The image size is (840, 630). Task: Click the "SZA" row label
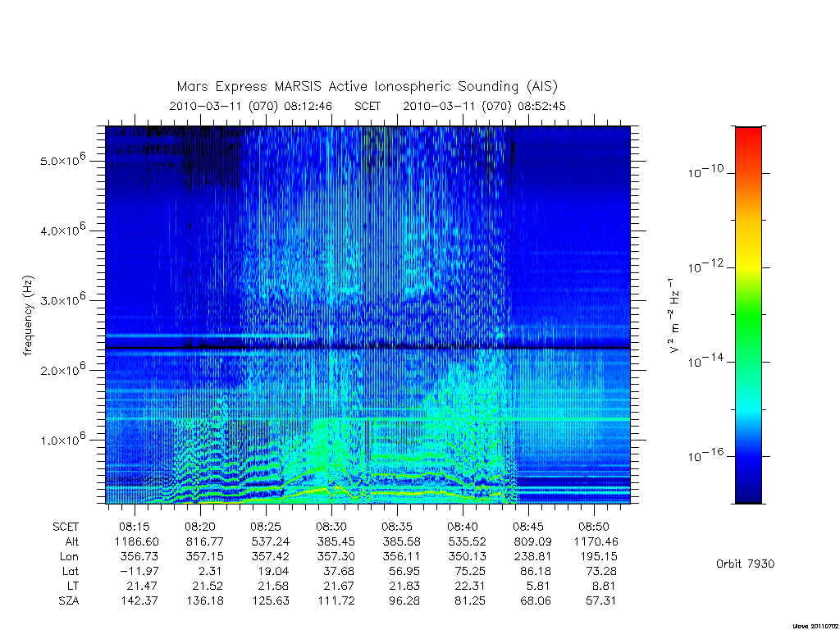coord(69,601)
